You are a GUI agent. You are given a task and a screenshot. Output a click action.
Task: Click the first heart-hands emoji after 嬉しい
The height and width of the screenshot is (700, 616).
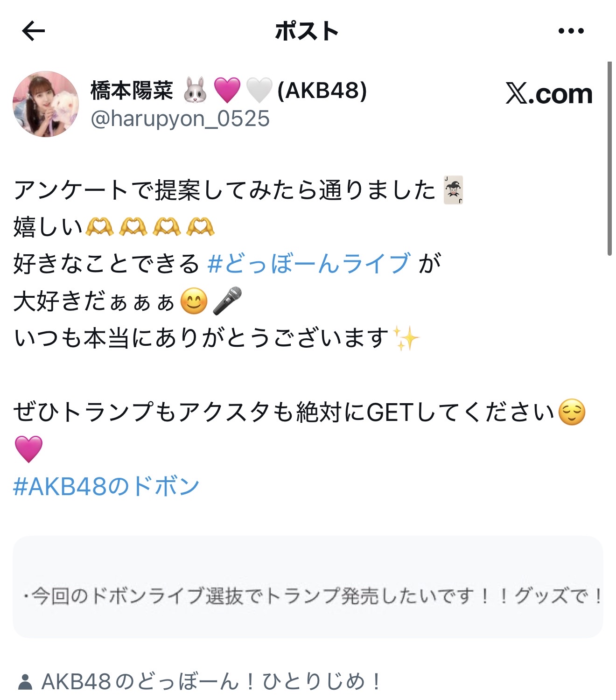click(99, 227)
